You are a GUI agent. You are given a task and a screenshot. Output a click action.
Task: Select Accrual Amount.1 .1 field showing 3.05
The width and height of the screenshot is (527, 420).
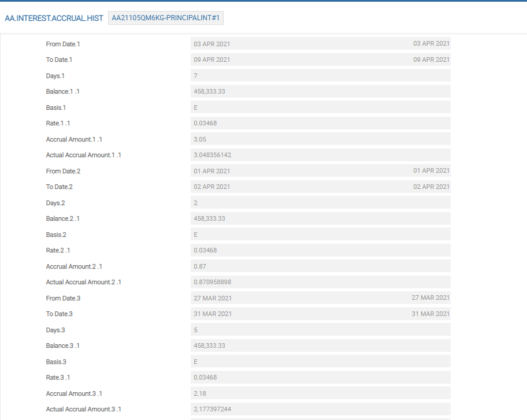tap(320, 139)
